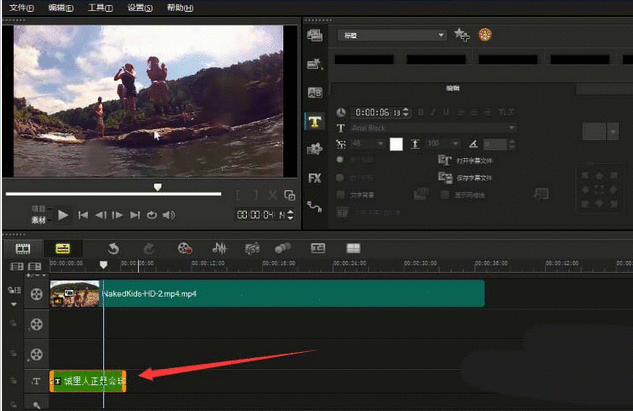Open the Media library panel icon
Screen dimensions: 633x411
tap(315, 35)
